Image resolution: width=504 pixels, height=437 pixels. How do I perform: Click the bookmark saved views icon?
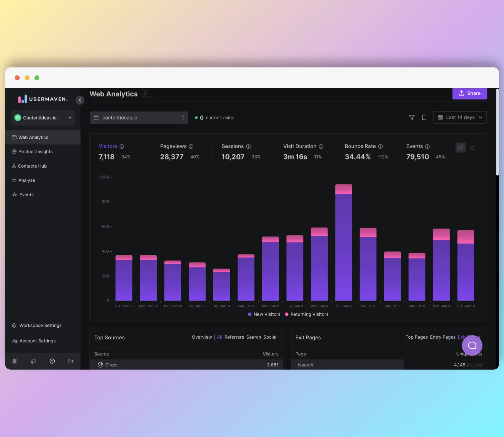pos(424,117)
